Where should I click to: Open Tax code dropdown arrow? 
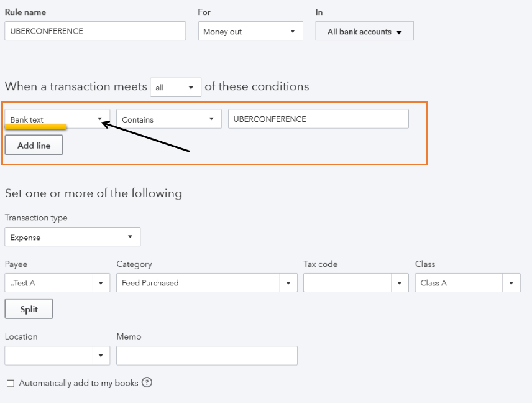click(400, 283)
